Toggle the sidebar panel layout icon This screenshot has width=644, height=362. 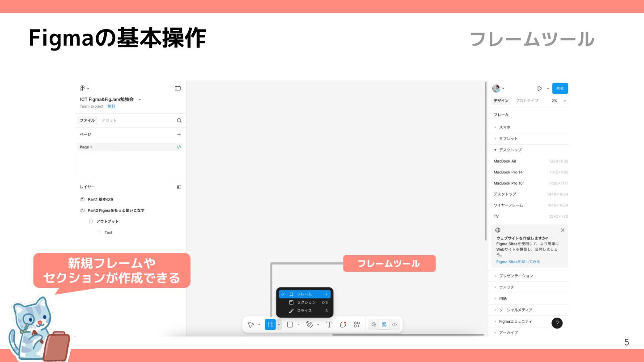coord(178,88)
